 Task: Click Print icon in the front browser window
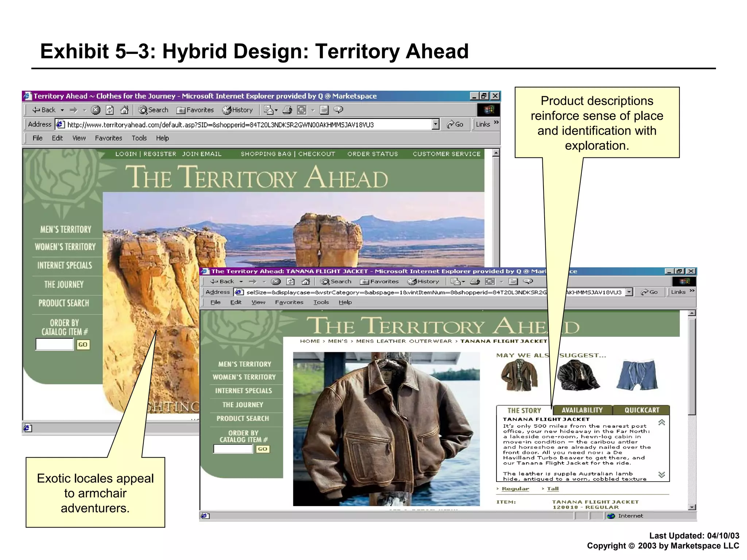(475, 281)
